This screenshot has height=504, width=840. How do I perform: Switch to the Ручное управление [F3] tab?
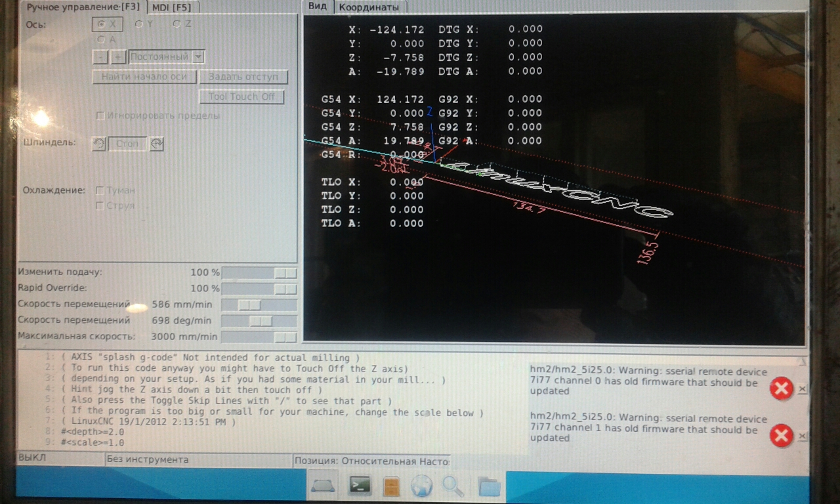83,7
